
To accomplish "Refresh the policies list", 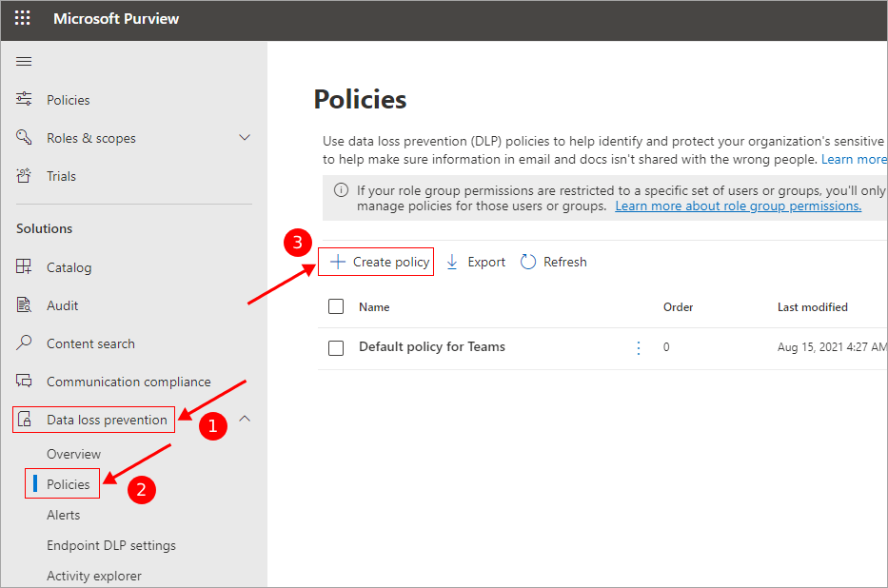I will [553, 262].
